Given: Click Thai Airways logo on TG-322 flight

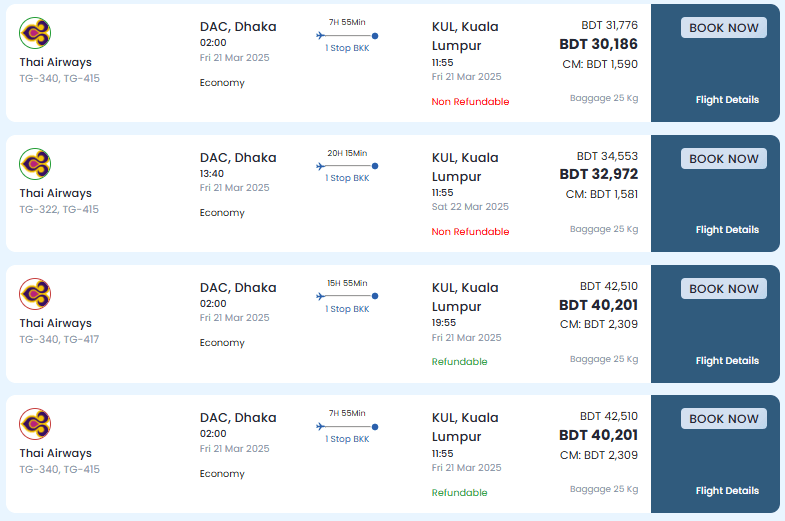Looking at the screenshot, I should tap(35, 164).
